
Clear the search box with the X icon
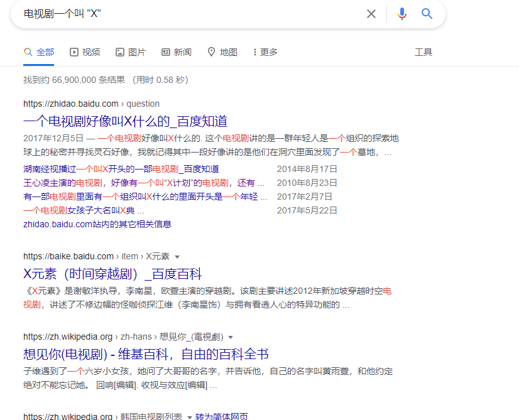pyautogui.click(x=371, y=14)
